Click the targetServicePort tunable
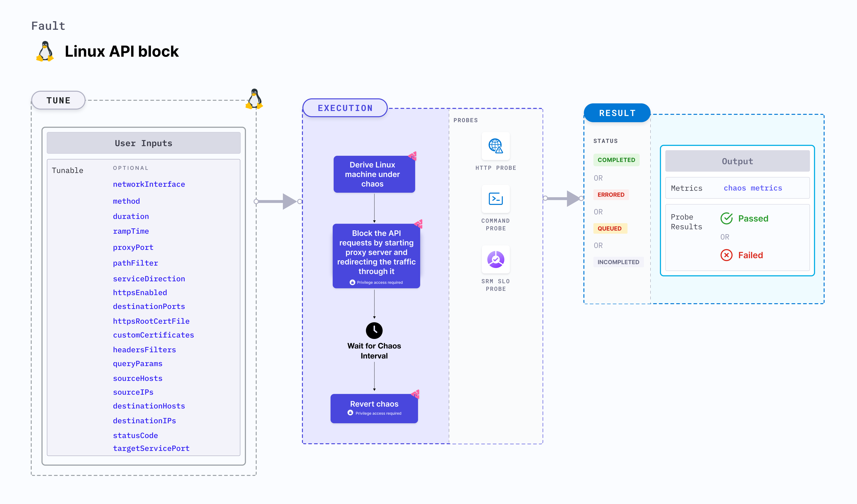 coord(151,448)
